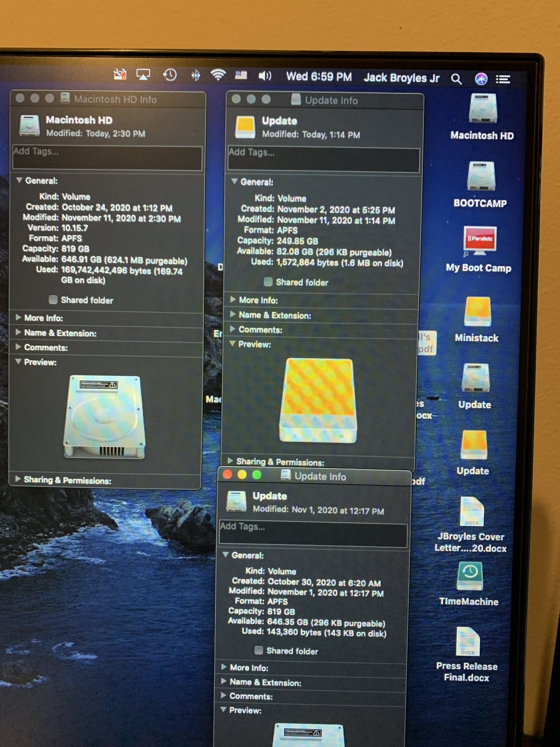Image resolution: width=560 pixels, height=747 pixels.
Task: Collapse Preview in lower Update Info
Action: 224,709
